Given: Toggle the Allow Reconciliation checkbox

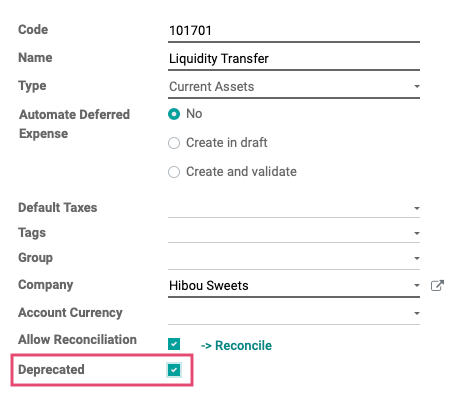Looking at the screenshot, I should point(174,344).
